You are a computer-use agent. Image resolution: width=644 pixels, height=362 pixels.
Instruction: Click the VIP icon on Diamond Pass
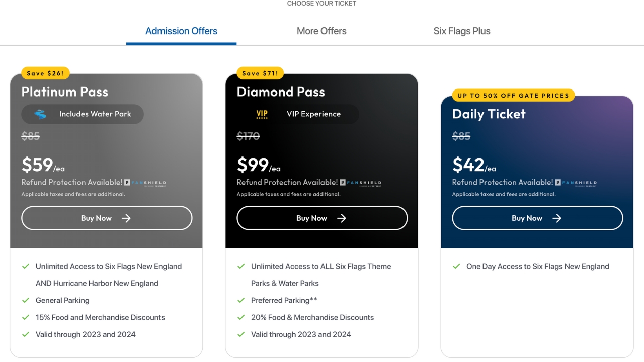[262, 114]
